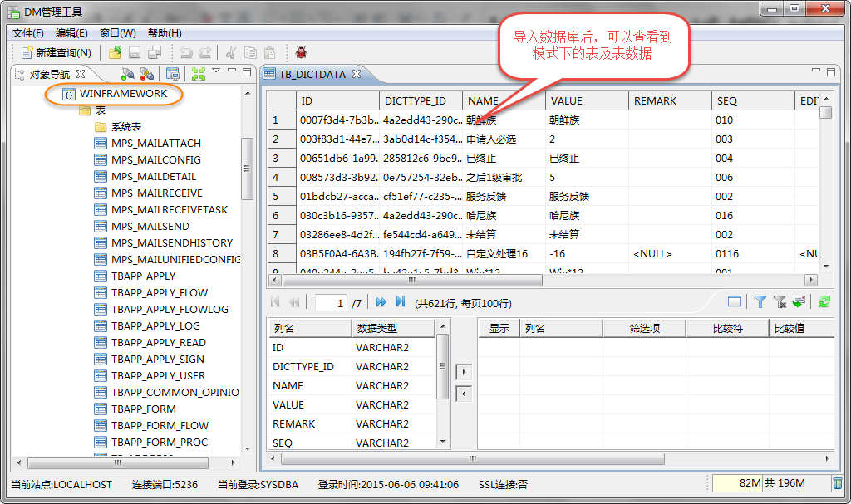The width and height of the screenshot is (851, 504).
Task: Click the register connection window icon in navigator
Action: [173, 73]
